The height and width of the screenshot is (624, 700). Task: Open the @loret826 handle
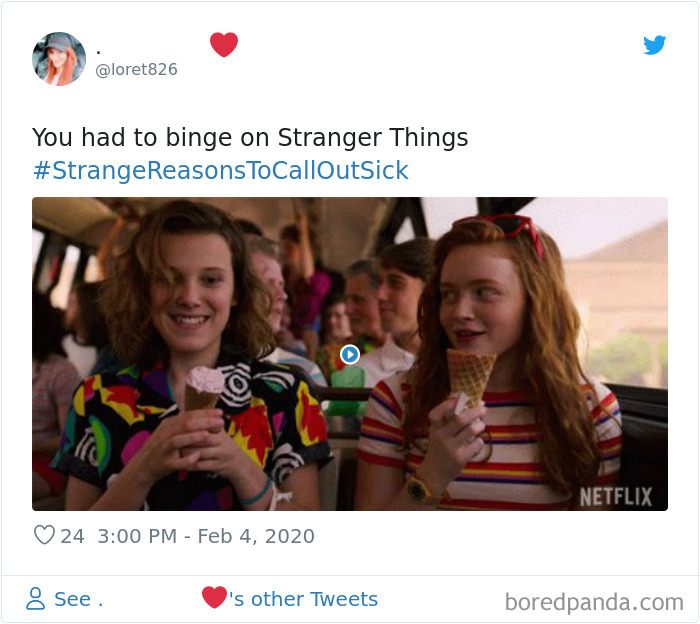136,70
